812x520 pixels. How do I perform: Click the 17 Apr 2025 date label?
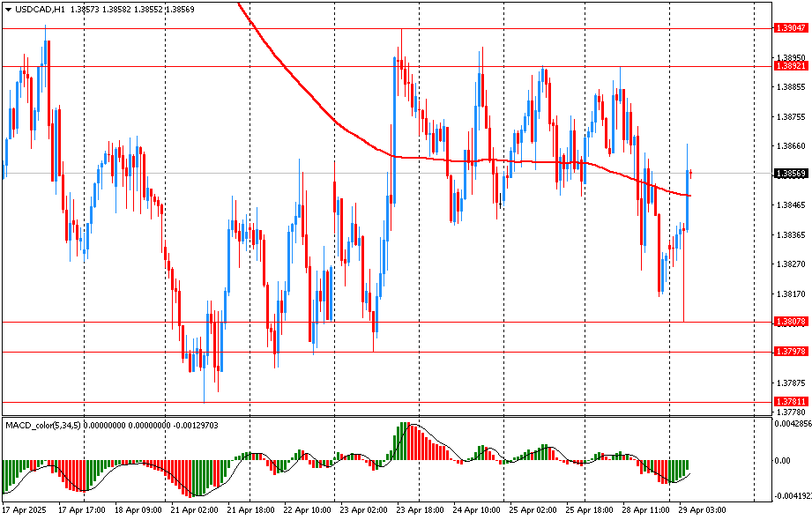[x=23, y=509]
